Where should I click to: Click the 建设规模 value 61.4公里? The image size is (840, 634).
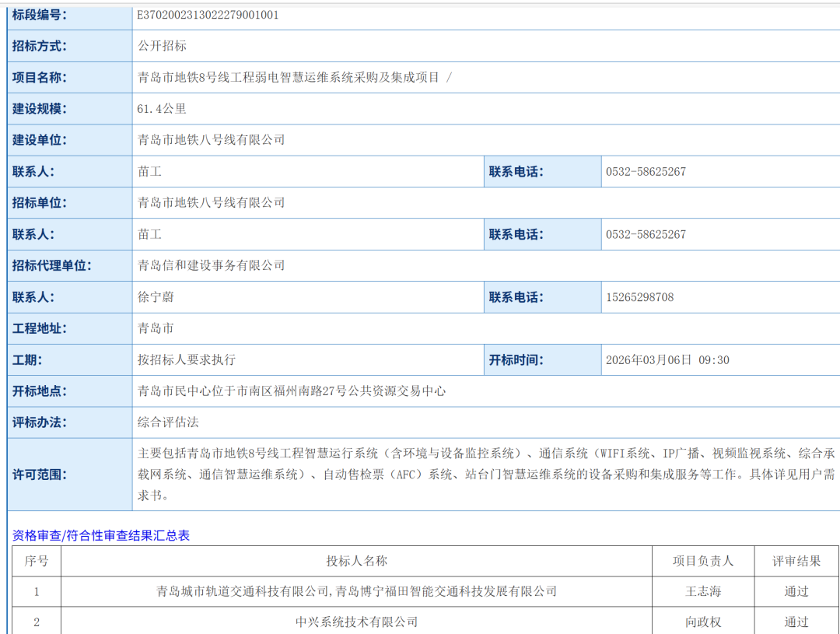(x=161, y=108)
